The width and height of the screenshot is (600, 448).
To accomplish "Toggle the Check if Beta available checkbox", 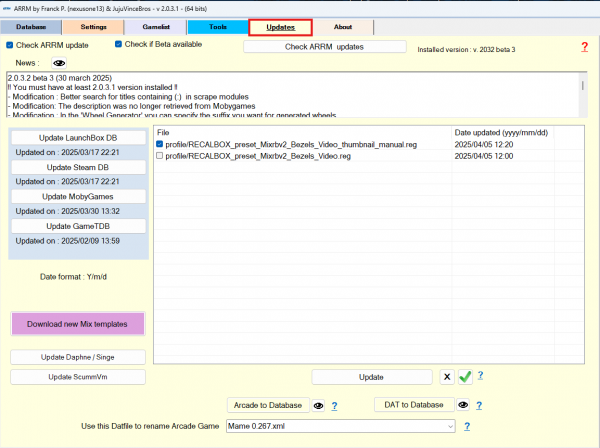I will (x=118, y=45).
